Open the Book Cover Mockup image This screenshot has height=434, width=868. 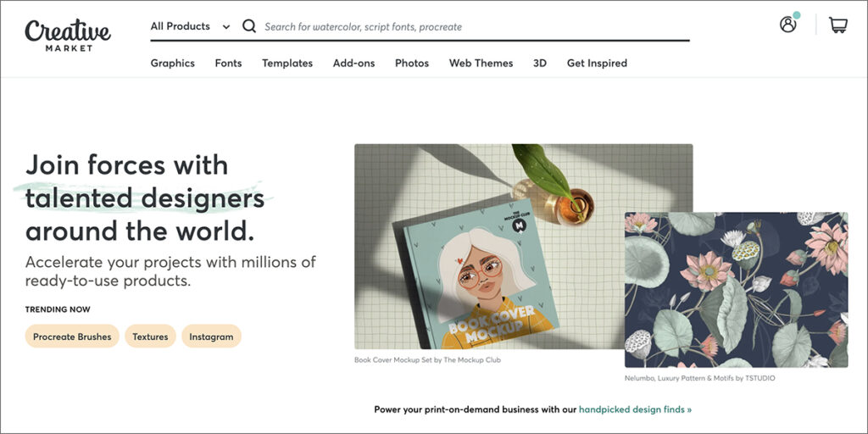pos(489,247)
